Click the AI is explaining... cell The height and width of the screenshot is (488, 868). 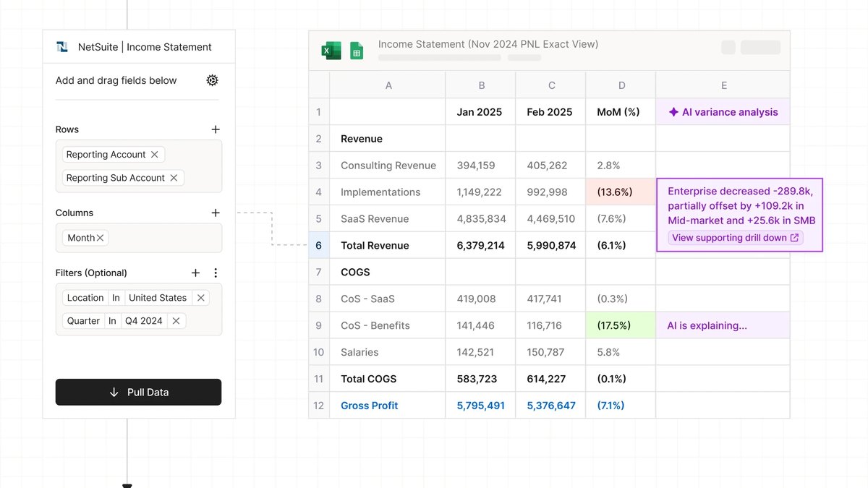(723, 325)
